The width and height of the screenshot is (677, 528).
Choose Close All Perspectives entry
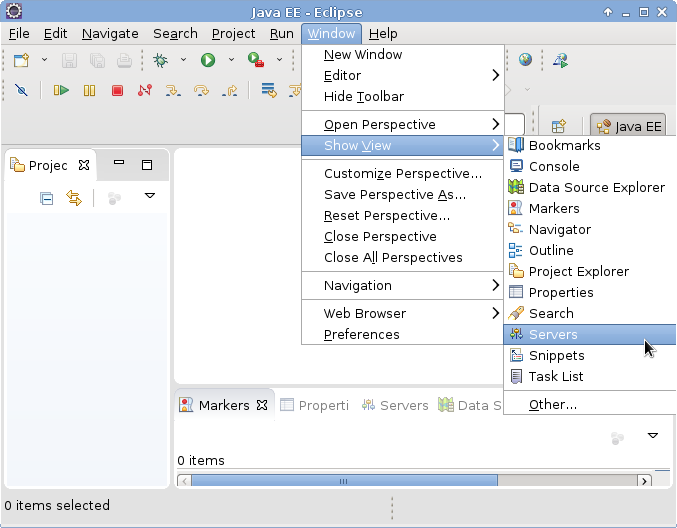(x=403, y=258)
